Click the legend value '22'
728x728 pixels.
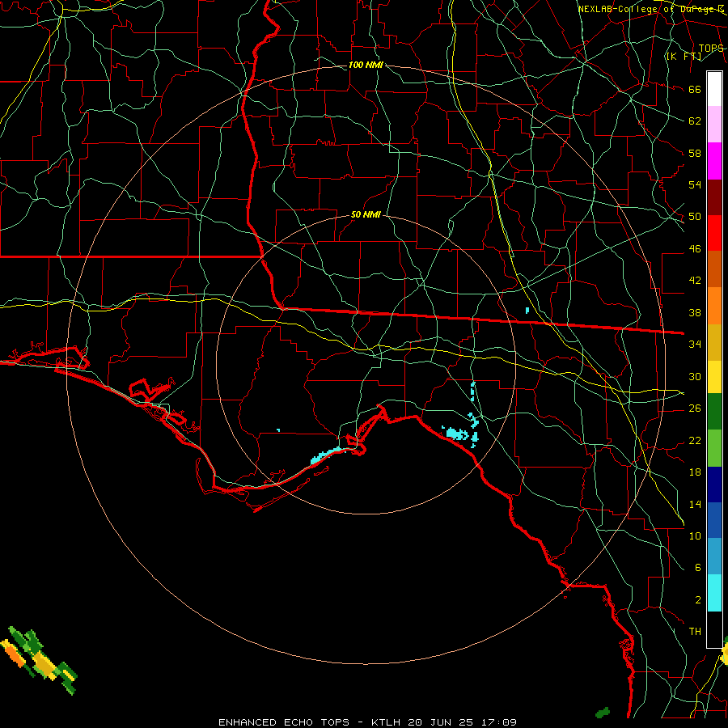click(x=695, y=440)
